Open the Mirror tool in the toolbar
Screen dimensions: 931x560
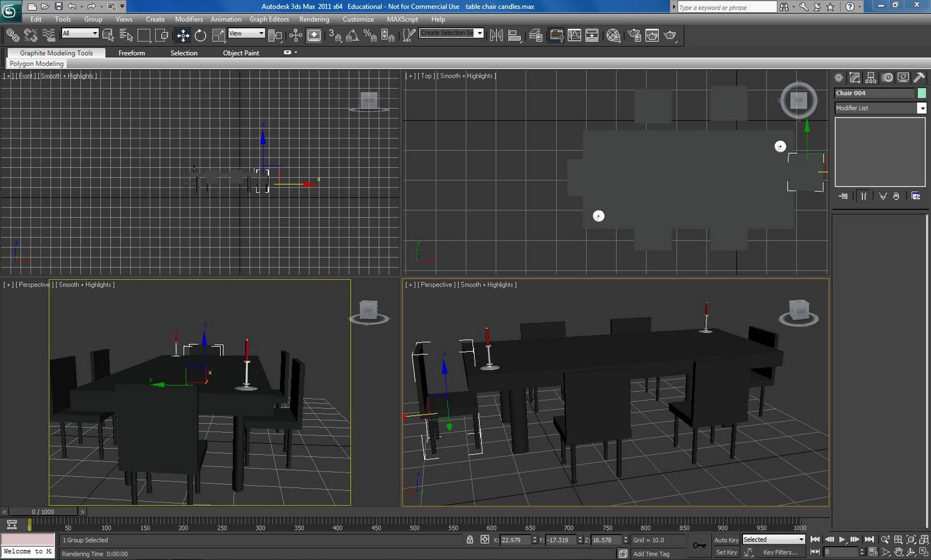tap(496, 35)
